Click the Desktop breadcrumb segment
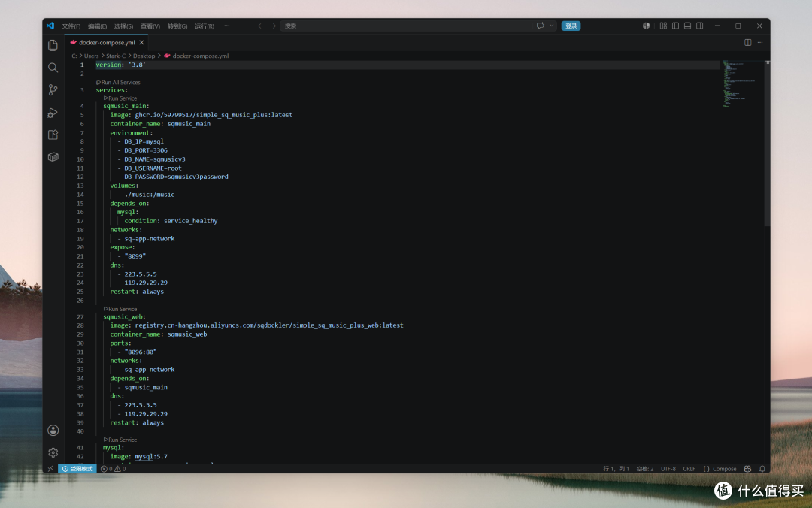The height and width of the screenshot is (508, 812). pyautogui.click(x=144, y=56)
